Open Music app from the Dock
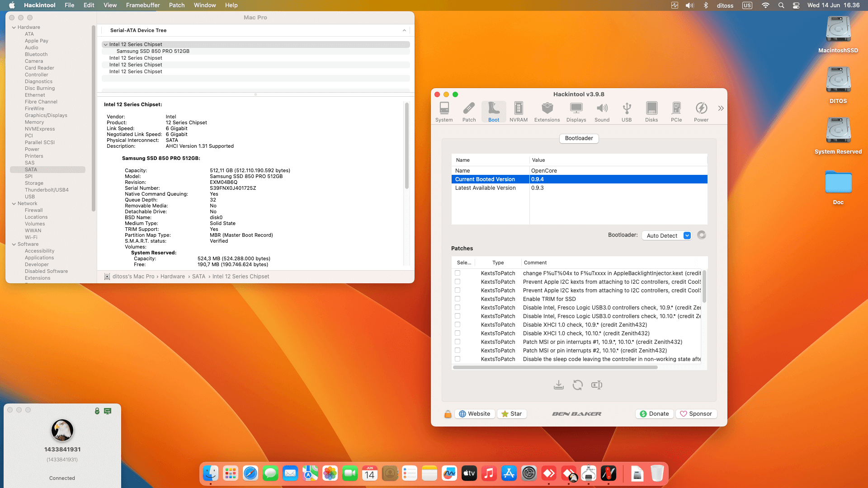This screenshot has width=868, height=488. tap(489, 474)
